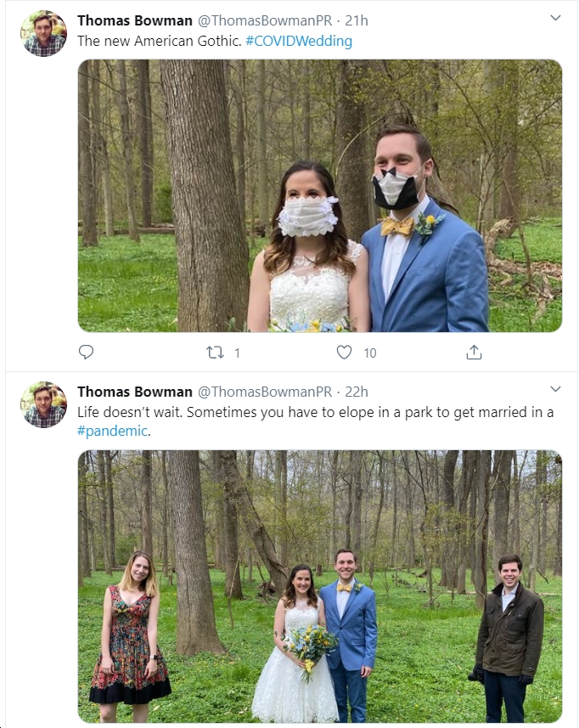Open Thomas Bowman avatar on first tweet

click(43, 33)
